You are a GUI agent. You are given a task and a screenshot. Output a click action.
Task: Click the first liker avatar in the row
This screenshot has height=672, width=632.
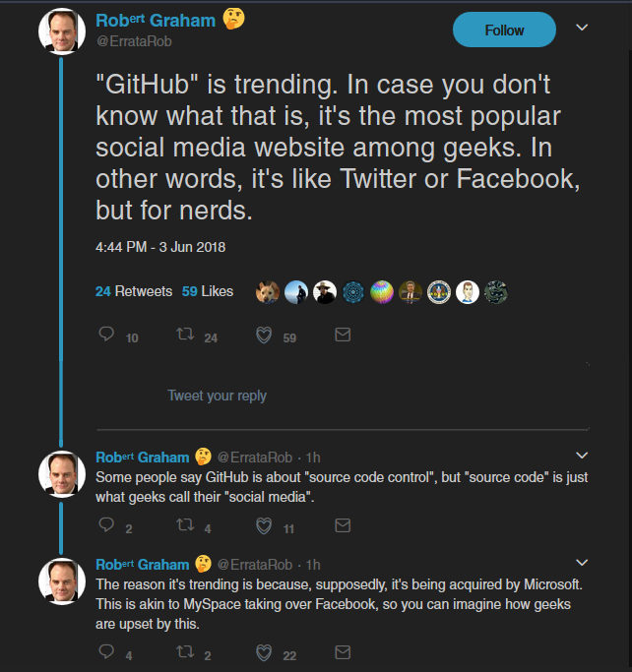click(x=267, y=292)
